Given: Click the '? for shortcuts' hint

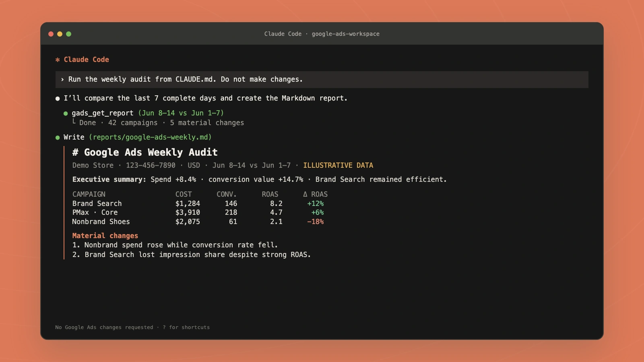Looking at the screenshot, I should [186, 327].
